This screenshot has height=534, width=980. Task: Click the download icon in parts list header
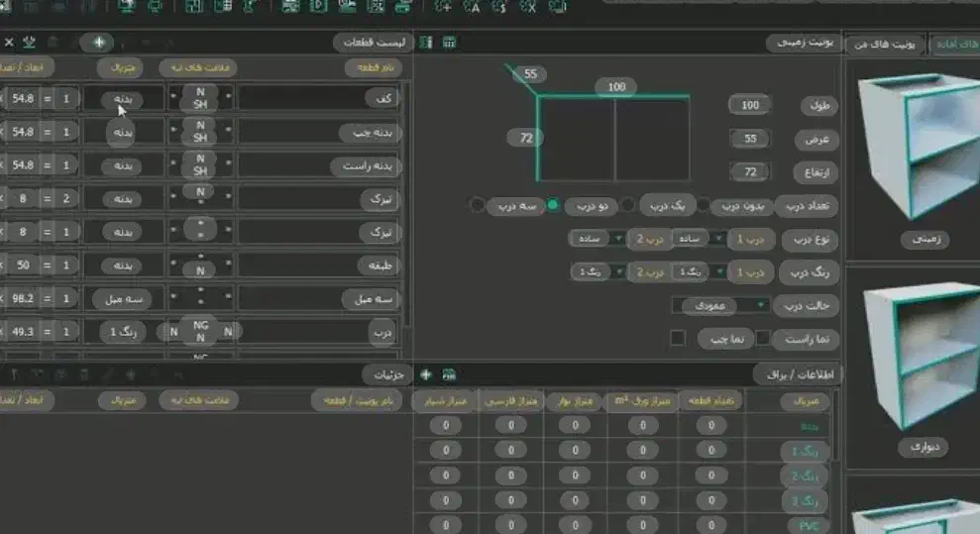click(29, 43)
